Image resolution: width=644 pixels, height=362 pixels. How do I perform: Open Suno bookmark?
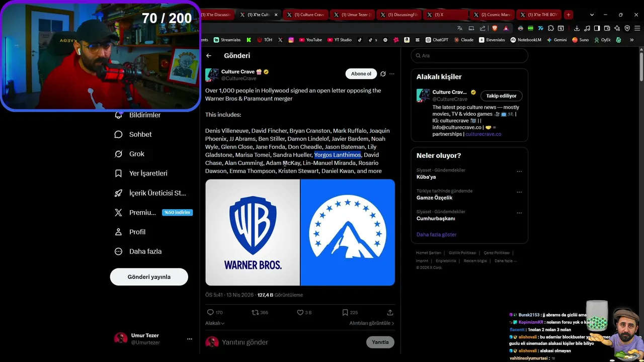click(x=580, y=40)
